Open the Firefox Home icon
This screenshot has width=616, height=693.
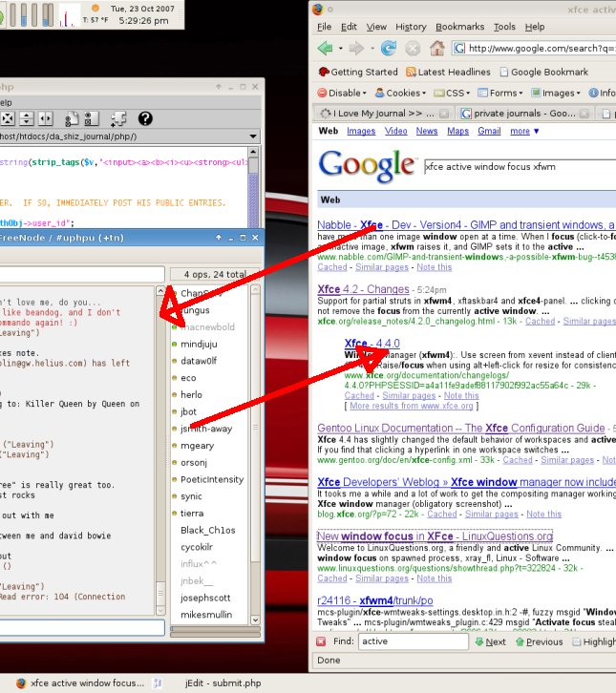tap(436, 48)
